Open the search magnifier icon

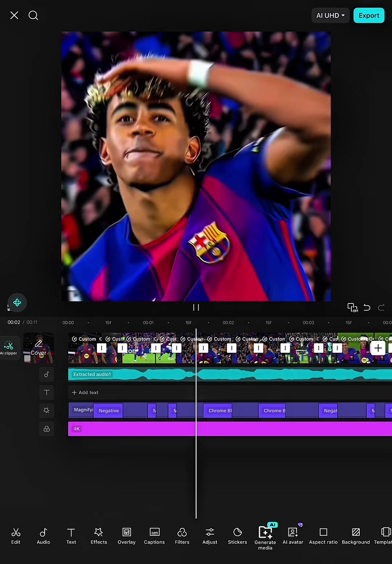(x=33, y=15)
